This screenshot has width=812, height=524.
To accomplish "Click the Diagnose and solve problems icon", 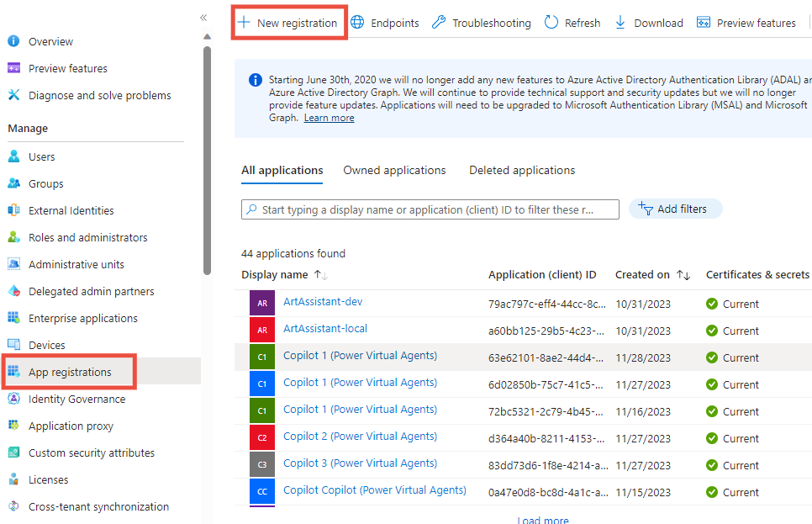I will pyautogui.click(x=14, y=95).
